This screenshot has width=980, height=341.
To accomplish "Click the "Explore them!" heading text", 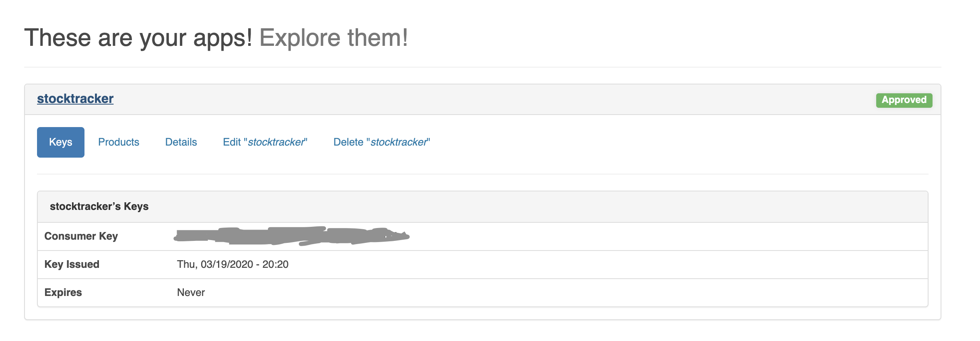I will click(x=334, y=37).
